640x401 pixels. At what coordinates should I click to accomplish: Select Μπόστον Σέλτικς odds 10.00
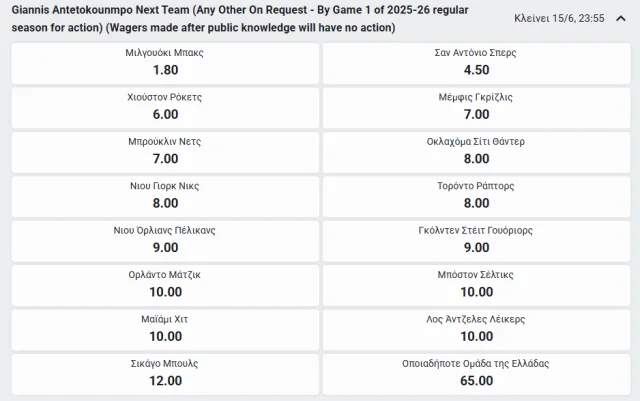click(476, 285)
